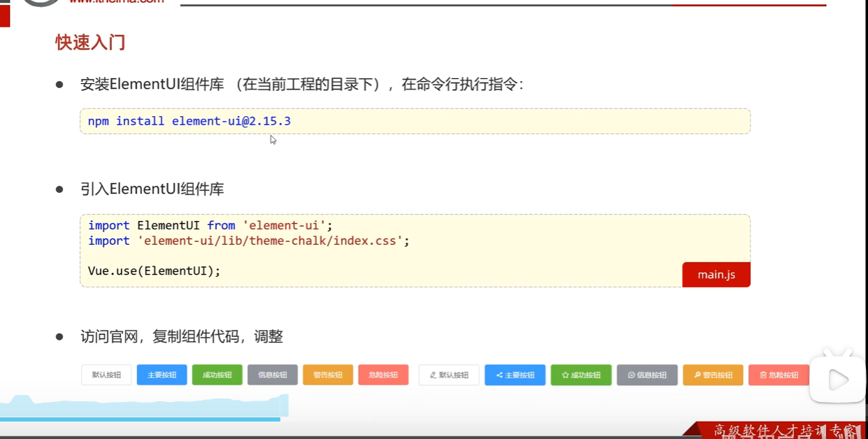Viewport: 868px width, 439px height.
Task: Click the chat icon on 信息按钮
Action: pyautogui.click(x=631, y=375)
